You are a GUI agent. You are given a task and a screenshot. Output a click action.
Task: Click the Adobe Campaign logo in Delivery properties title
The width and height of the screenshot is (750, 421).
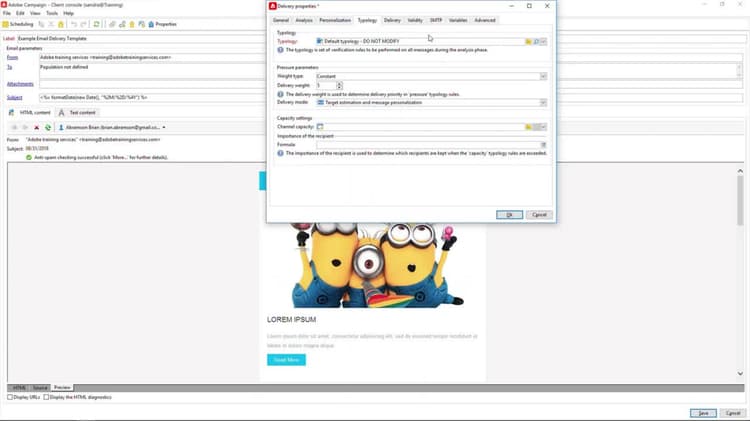click(273, 6)
